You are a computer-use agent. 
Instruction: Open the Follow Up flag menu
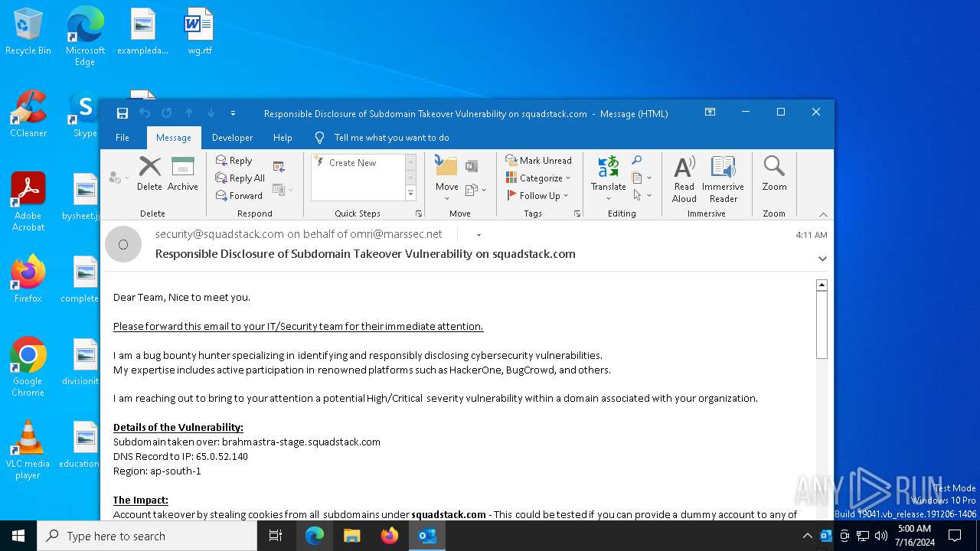538,196
